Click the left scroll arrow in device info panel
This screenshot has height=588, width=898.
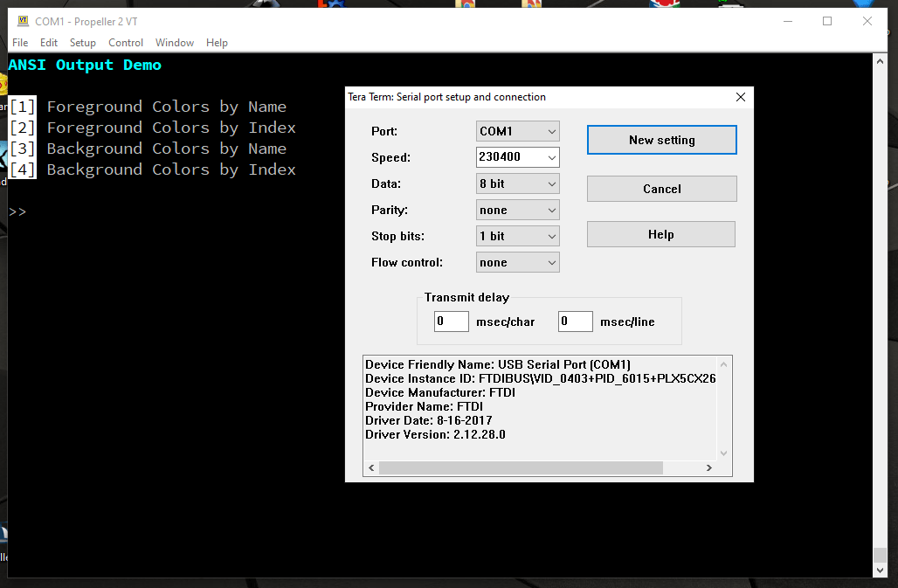point(371,467)
